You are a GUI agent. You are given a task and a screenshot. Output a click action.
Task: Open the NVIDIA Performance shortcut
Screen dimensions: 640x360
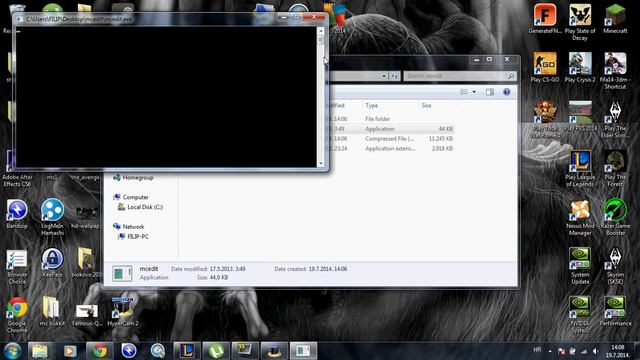(x=615, y=311)
